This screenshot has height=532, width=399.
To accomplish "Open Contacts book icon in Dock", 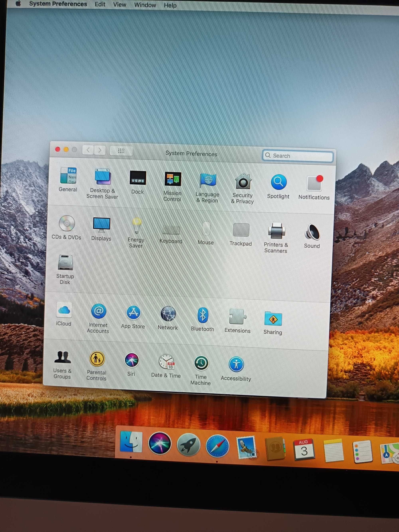I will pos(275,449).
